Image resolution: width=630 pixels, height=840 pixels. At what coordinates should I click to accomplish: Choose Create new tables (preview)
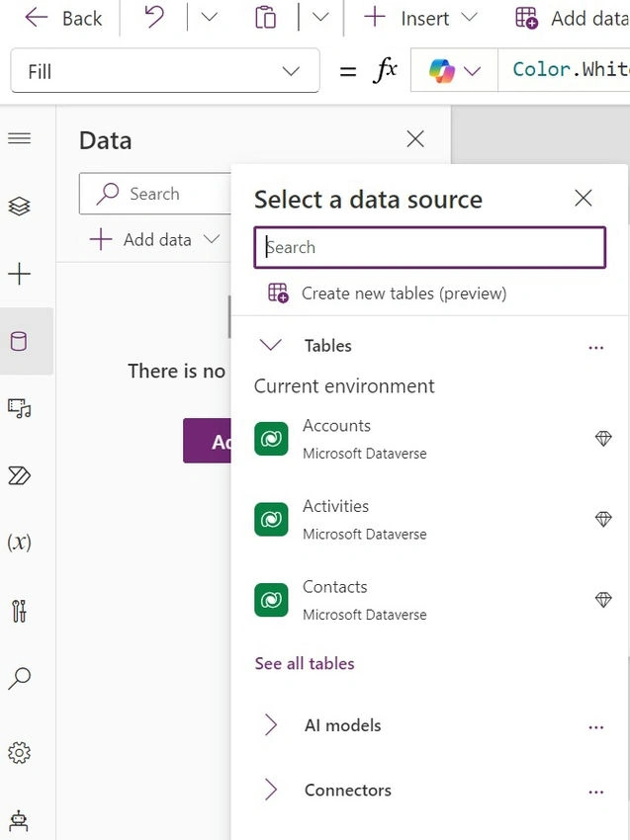(x=387, y=294)
